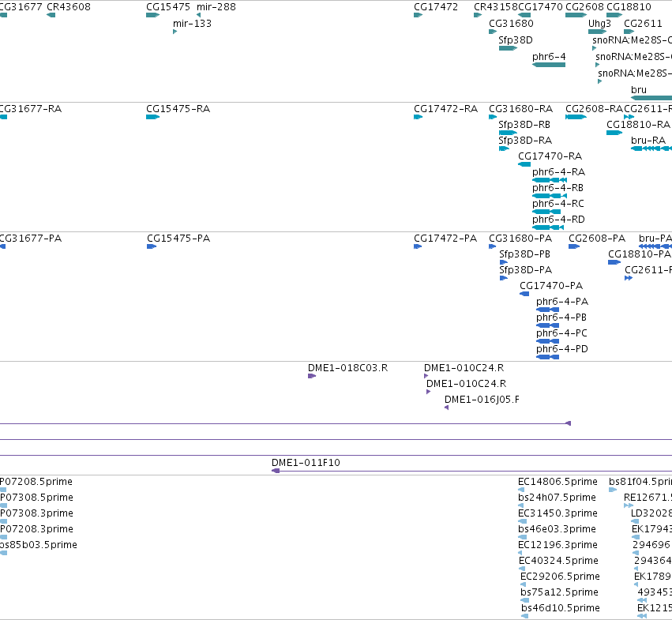Viewport: 672px width, 620px height.
Task: Click the CG15475-PA protein label
Action: (178, 239)
